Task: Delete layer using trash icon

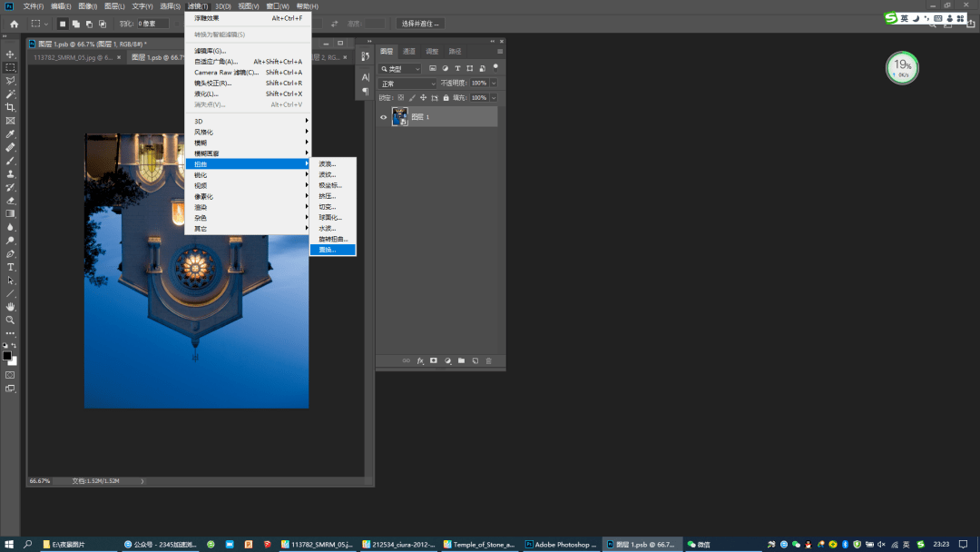Action: pyautogui.click(x=488, y=360)
